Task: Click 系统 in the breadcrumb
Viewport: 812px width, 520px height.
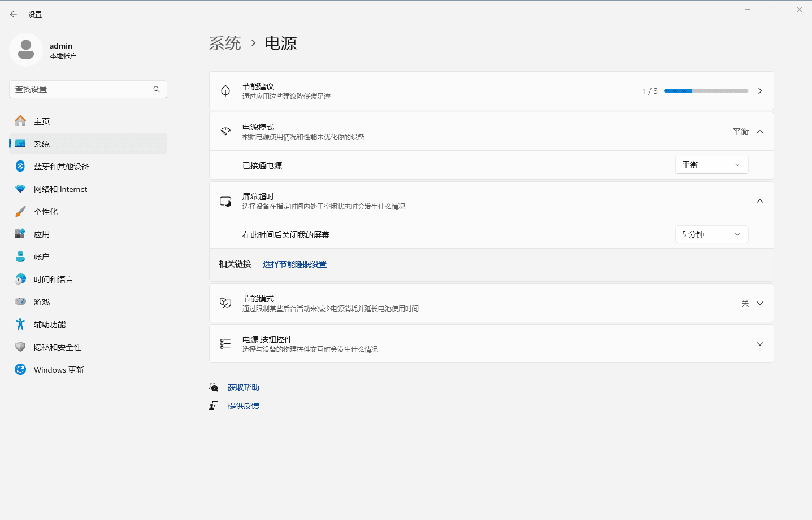Action: [225, 43]
